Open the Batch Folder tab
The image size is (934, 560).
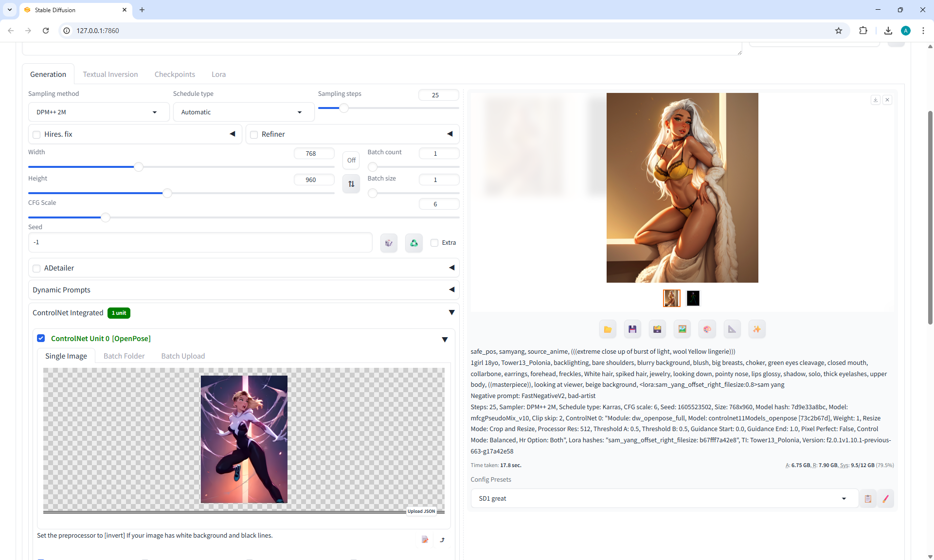[x=124, y=356]
